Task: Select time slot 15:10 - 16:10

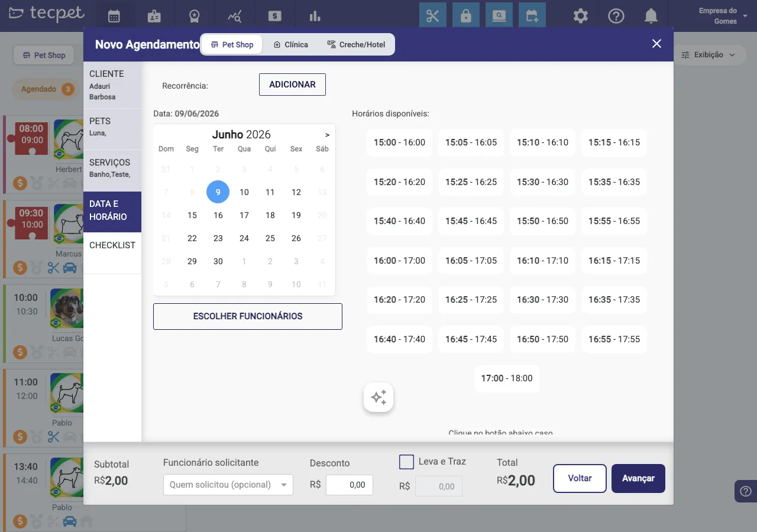Action: pos(542,142)
